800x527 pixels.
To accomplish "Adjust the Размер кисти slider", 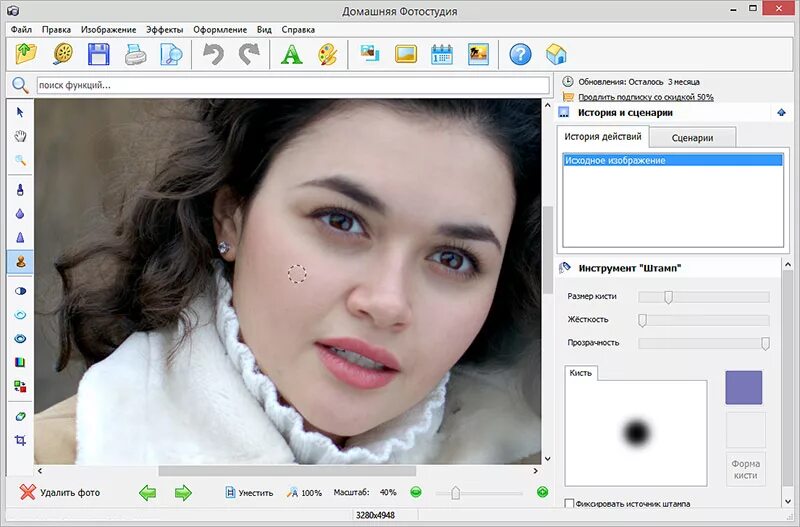I will click(x=704, y=297).
